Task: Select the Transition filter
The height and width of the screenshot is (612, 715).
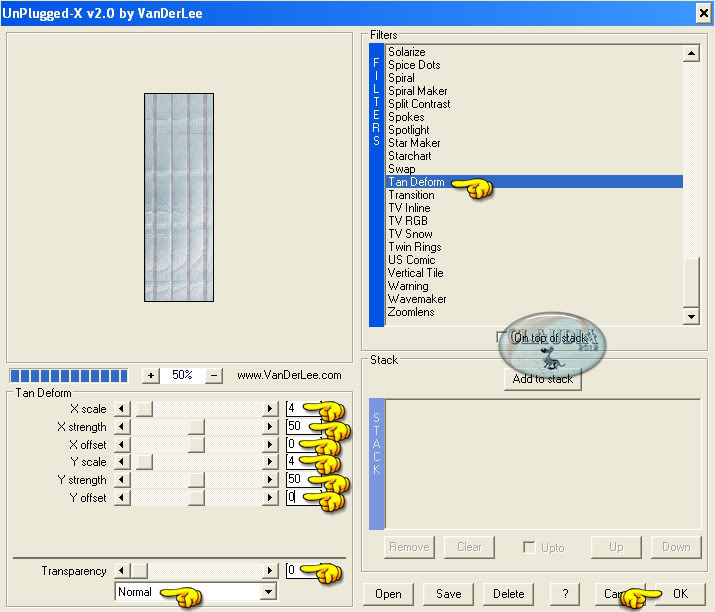Action: coord(411,195)
